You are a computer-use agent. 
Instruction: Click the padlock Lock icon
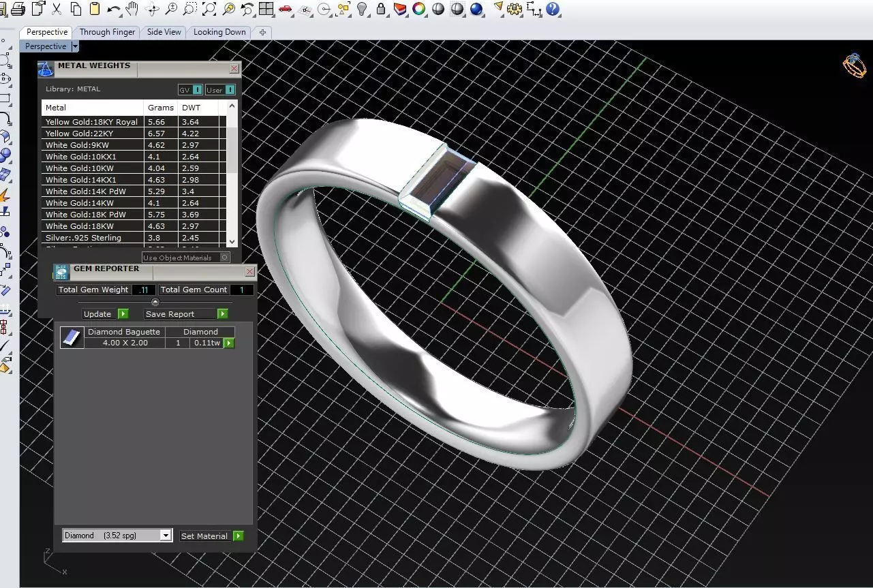coord(381,9)
